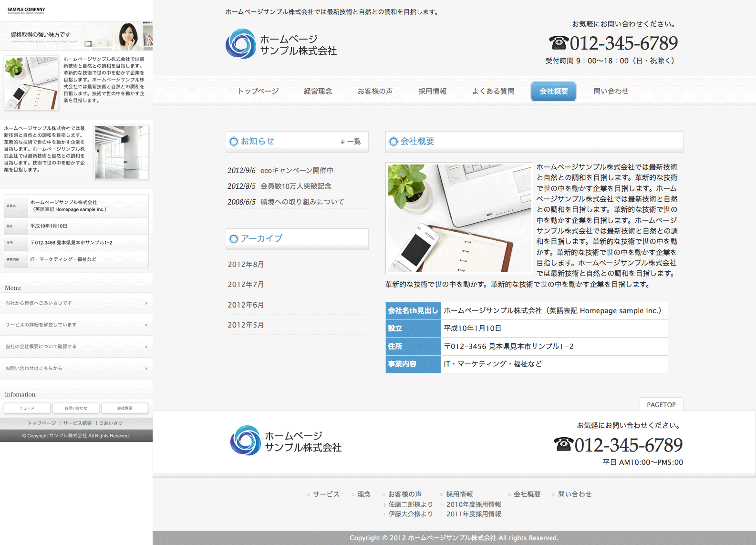Click the blue swirl logo in the header
Screen dimensions: 756x545
pyautogui.click(x=241, y=44)
